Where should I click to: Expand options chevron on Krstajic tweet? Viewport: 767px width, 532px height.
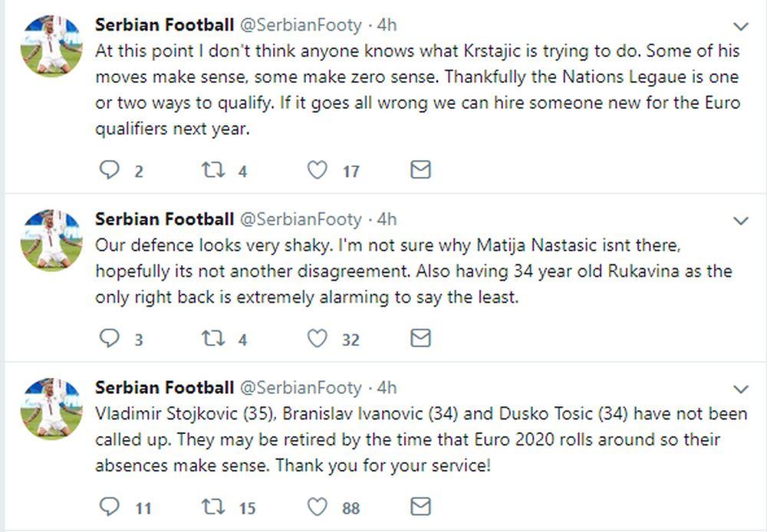[741, 26]
